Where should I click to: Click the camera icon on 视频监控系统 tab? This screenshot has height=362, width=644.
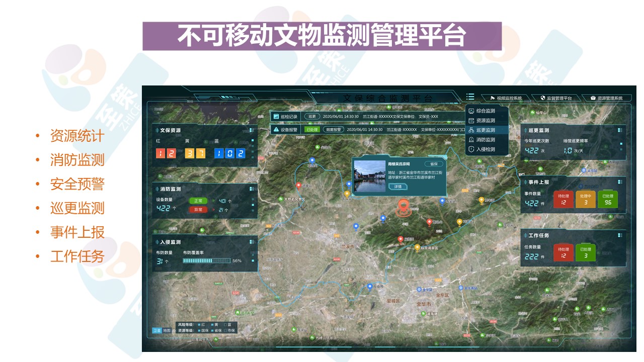click(493, 97)
